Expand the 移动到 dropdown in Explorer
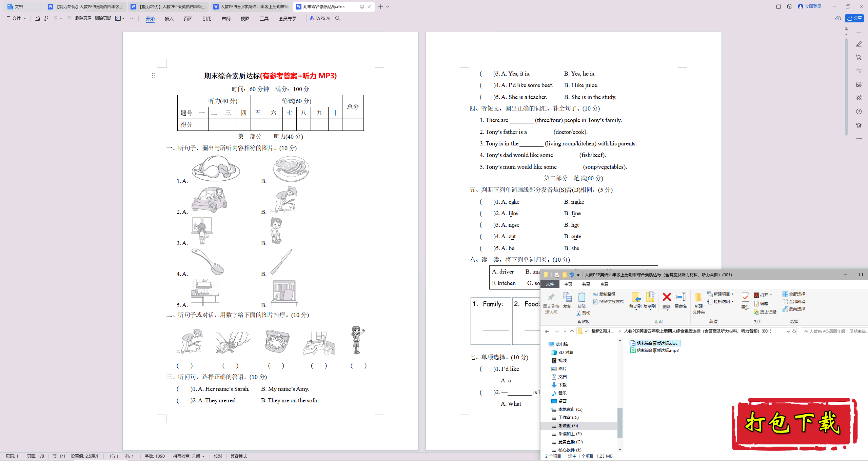This screenshot has width=868, height=461. coord(636,309)
